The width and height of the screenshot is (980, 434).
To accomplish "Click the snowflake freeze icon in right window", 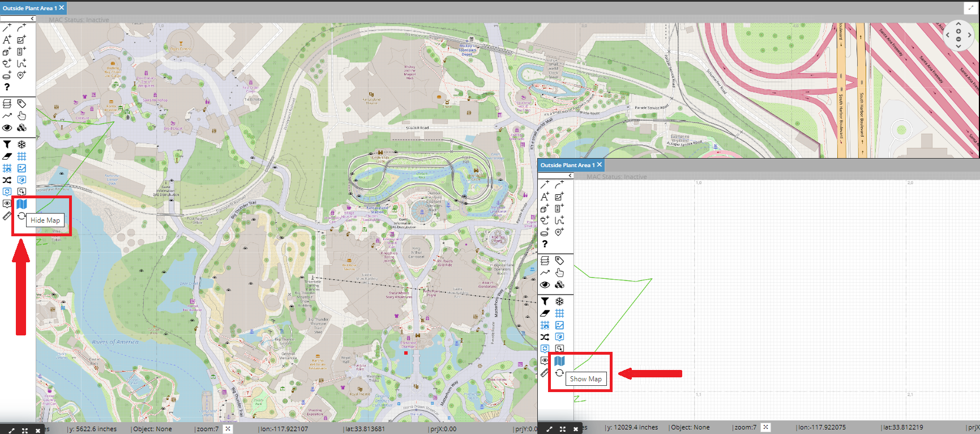I will click(x=559, y=301).
